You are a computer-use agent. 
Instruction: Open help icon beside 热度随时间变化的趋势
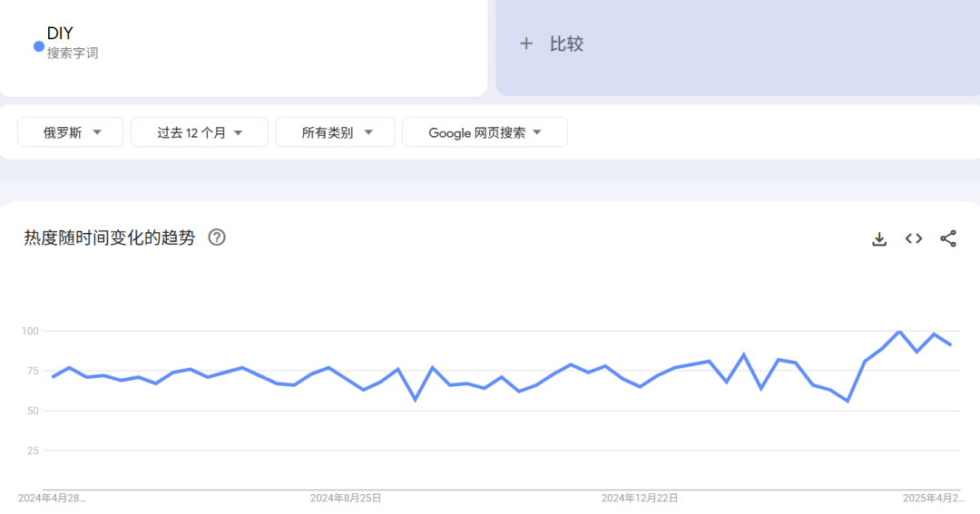[217, 238]
